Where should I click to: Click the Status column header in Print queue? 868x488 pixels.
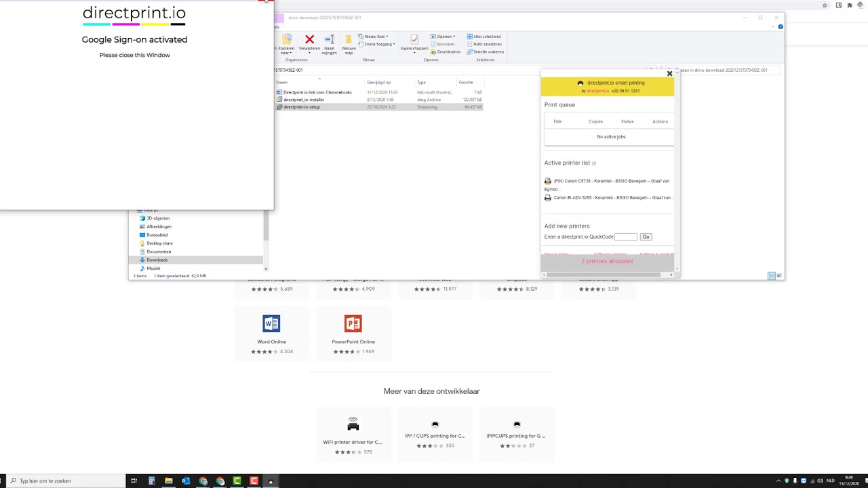tap(627, 121)
